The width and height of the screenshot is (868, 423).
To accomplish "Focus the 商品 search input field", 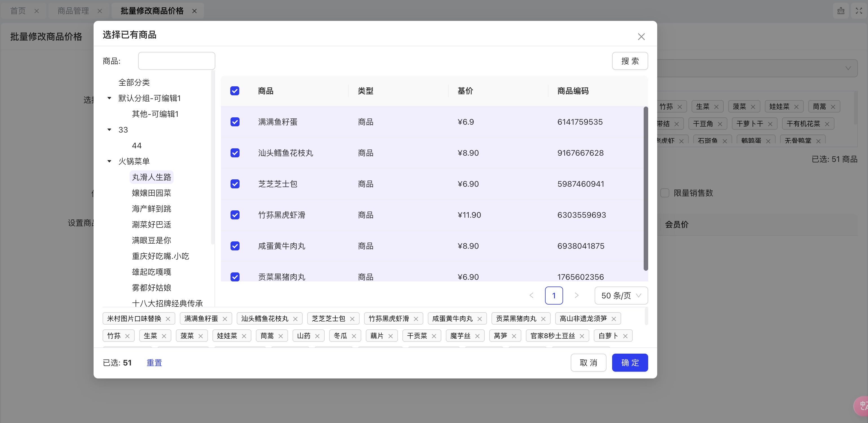I will (177, 61).
